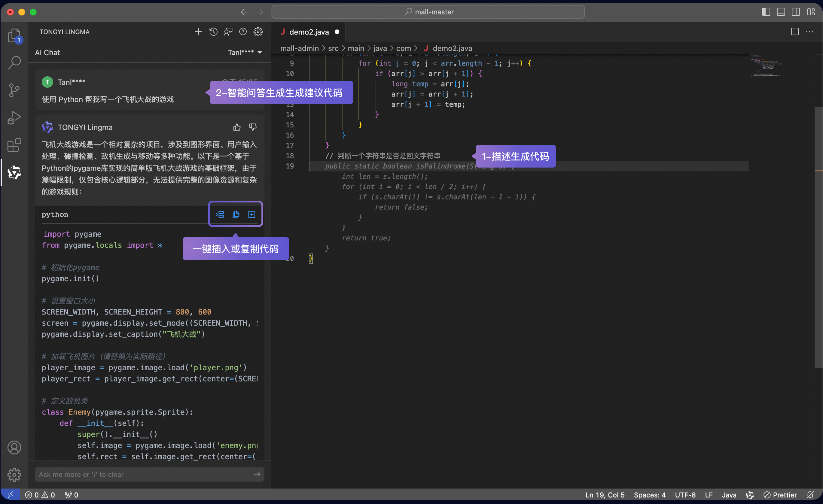The width and height of the screenshot is (823, 504).
Task: Select the demo2.java editor tab
Action: (309, 32)
